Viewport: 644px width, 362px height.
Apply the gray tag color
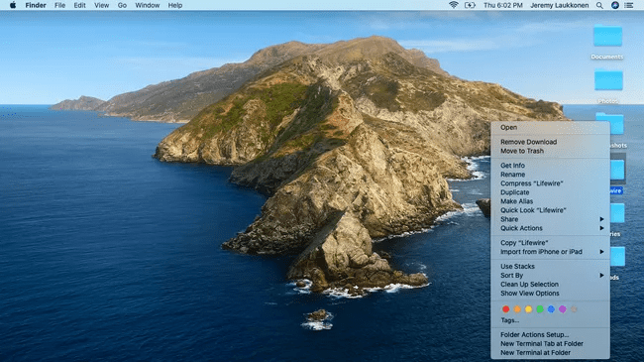(x=574, y=308)
